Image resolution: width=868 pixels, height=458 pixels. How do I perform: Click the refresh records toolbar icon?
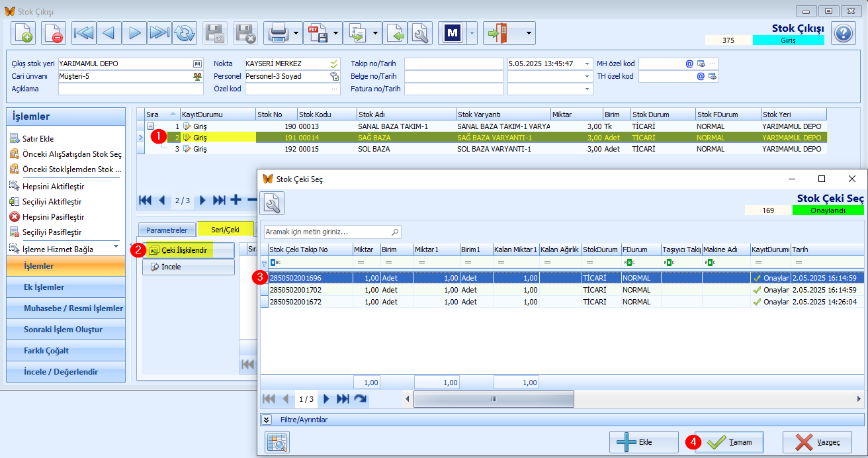[185, 32]
